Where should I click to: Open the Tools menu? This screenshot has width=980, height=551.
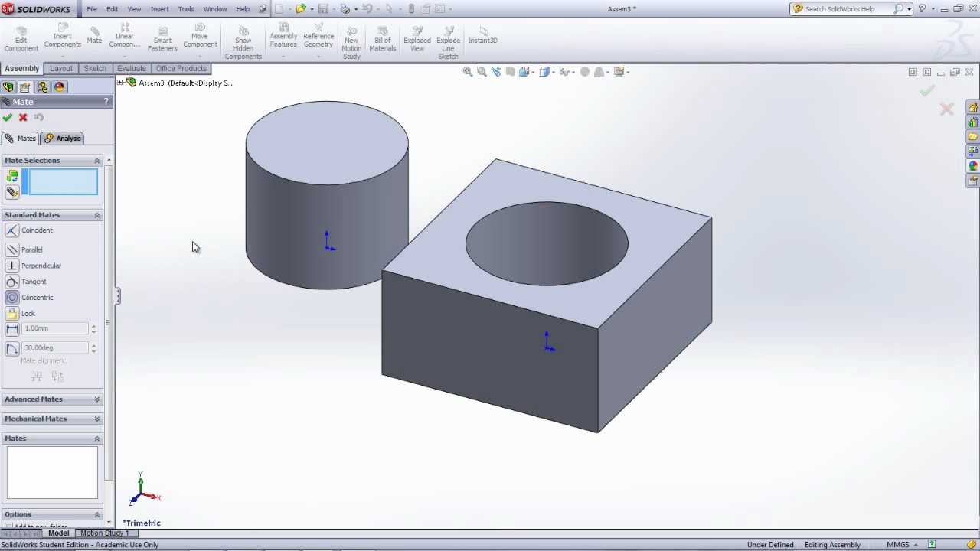(186, 9)
